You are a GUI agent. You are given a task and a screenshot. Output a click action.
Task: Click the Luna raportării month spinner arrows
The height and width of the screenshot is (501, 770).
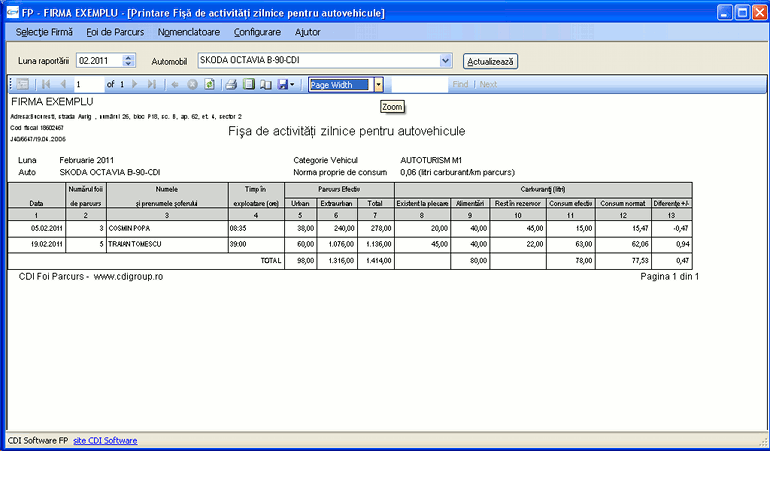coord(128,60)
